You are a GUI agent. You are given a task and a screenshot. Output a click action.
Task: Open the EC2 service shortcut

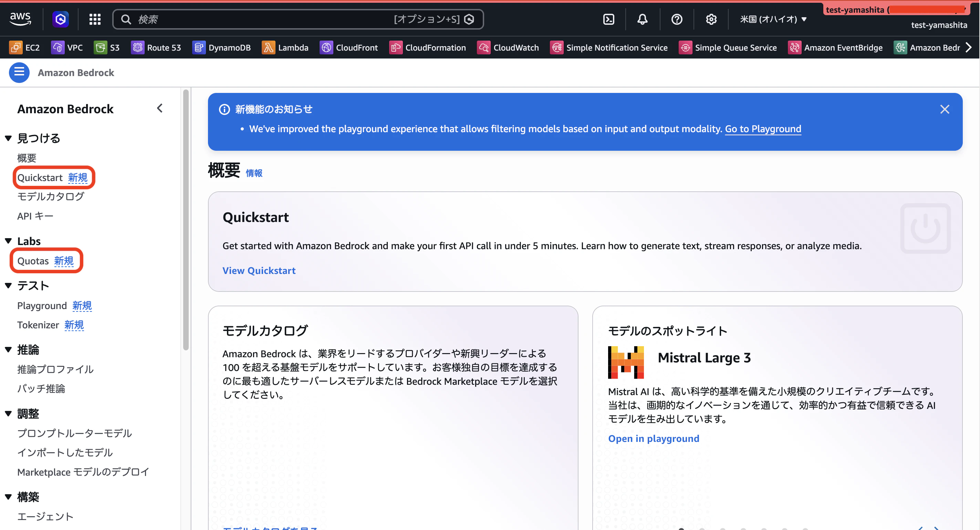click(24, 47)
